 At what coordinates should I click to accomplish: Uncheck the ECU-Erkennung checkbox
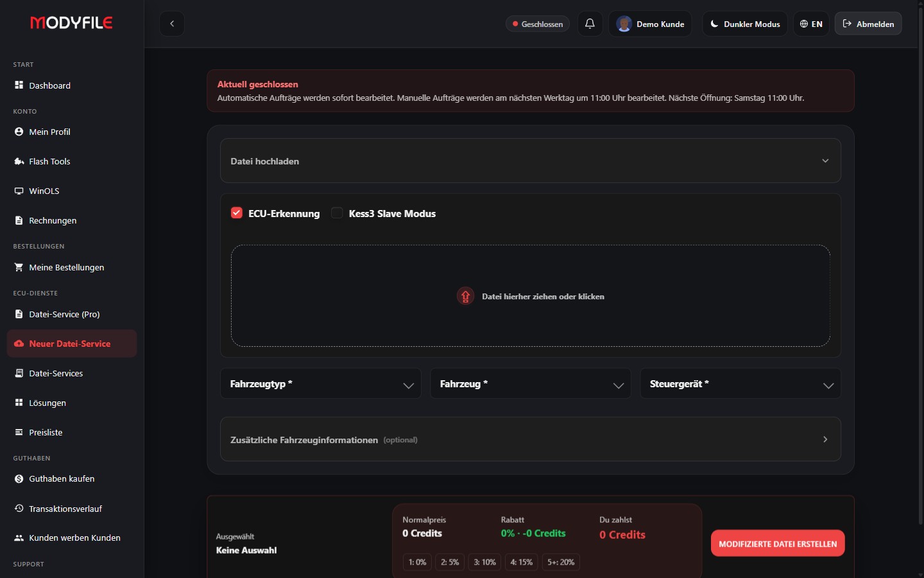tap(237, 213)
